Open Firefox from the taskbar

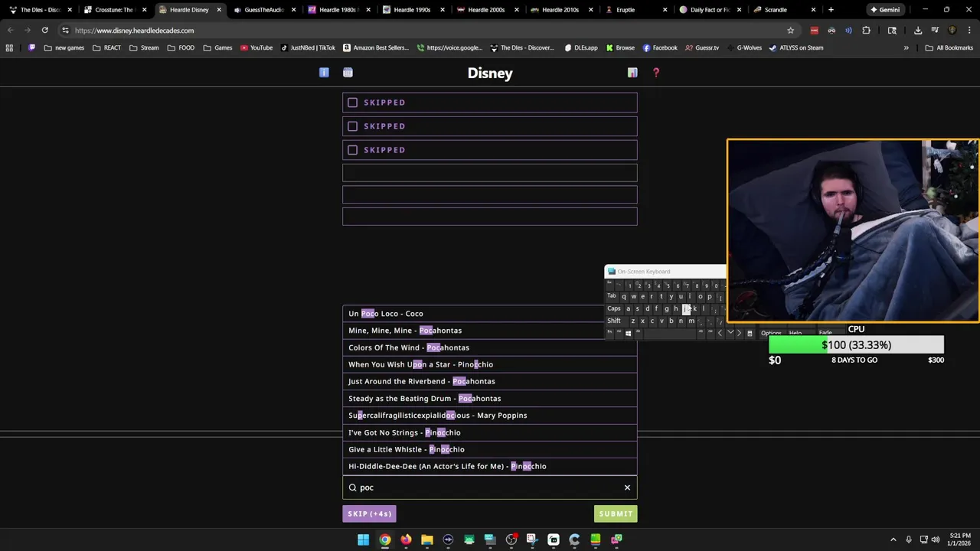pyautogui.click(x=406, y=540)
